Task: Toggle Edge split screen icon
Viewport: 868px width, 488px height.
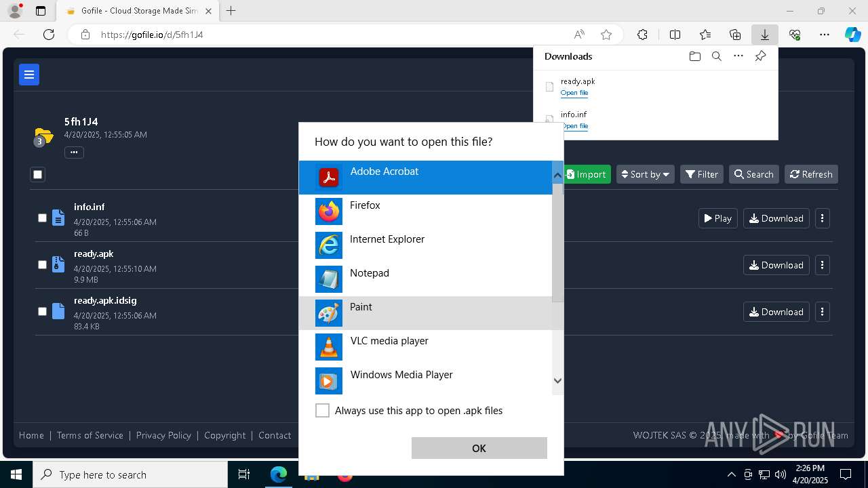Action: (675, 35)
